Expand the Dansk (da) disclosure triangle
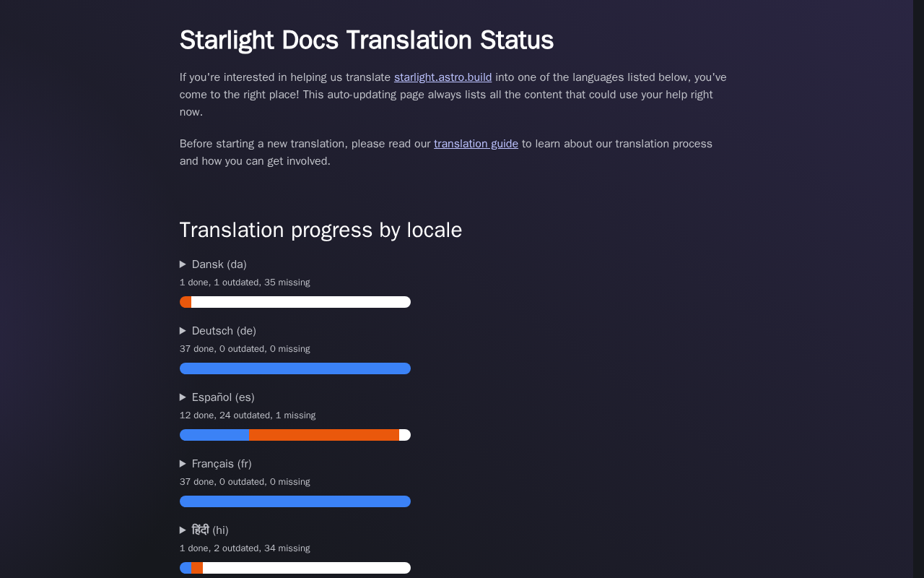This screenshot has height=578, width=924. coord(183,264)
